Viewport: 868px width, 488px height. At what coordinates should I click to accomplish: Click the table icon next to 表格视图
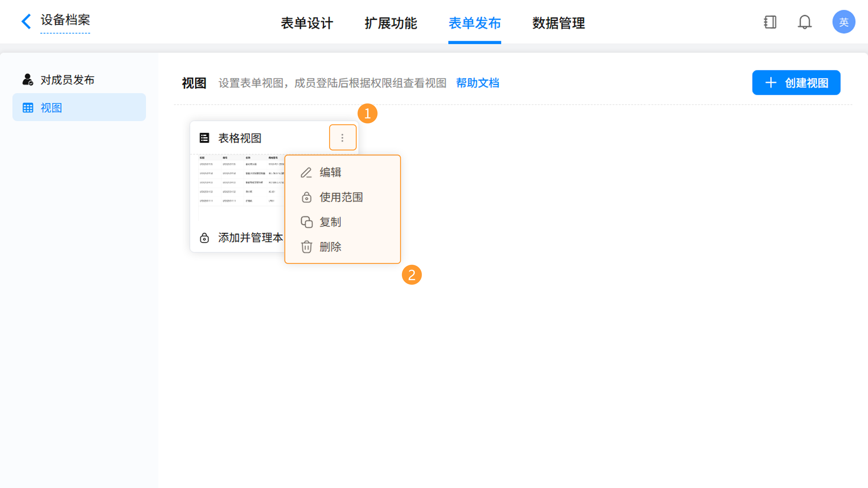click(x=204, y=138)
